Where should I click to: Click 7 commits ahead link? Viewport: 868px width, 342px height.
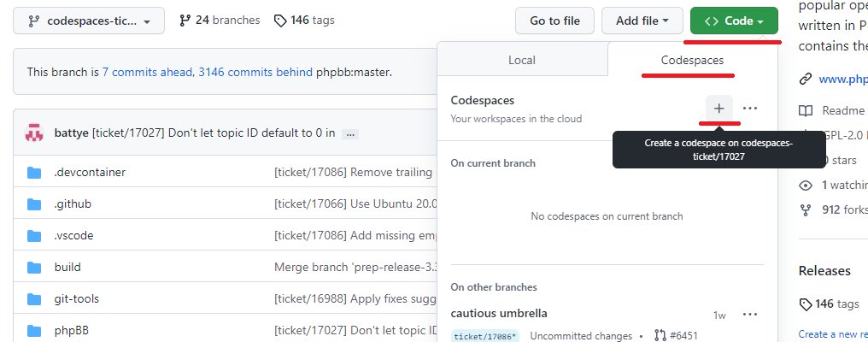pyautogui.click(x=148, y=72)
